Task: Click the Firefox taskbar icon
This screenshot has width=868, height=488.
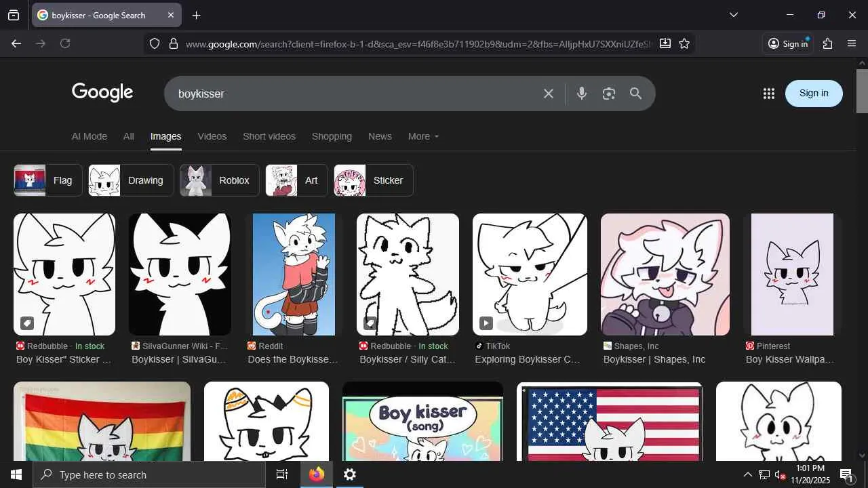Action: tap(317, 474)
